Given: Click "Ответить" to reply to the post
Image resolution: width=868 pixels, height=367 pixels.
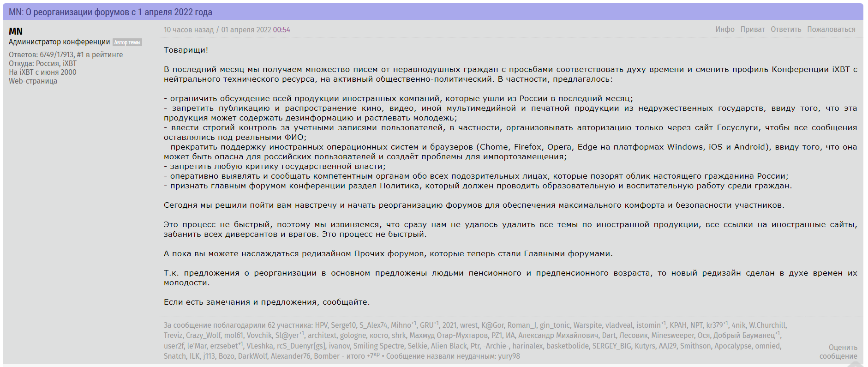Looking at the screenshot, I should pos(785,30).
